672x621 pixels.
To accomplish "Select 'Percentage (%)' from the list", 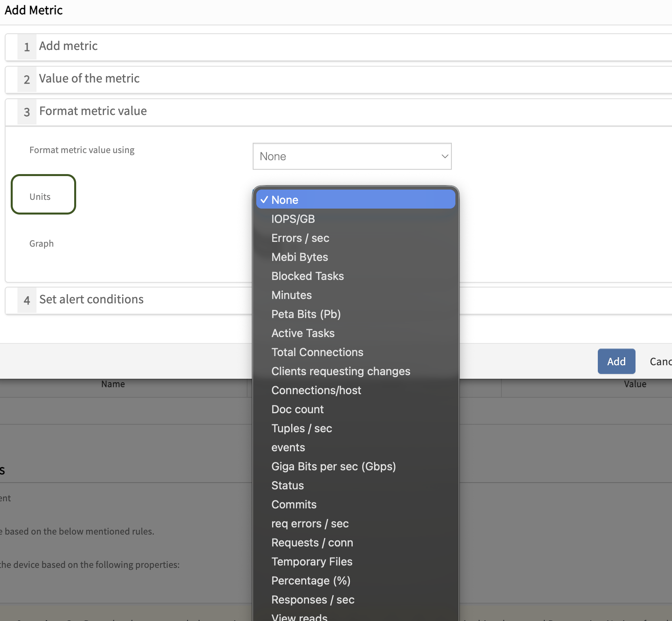I will (x=311, y=581).
